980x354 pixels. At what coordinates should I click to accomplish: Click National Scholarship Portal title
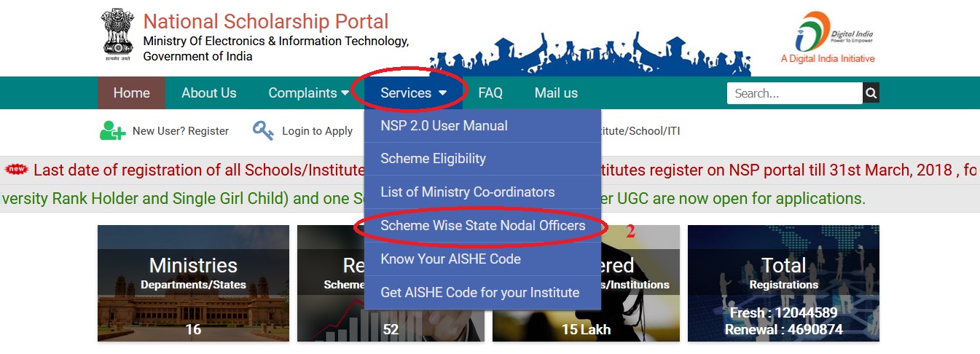266,22
